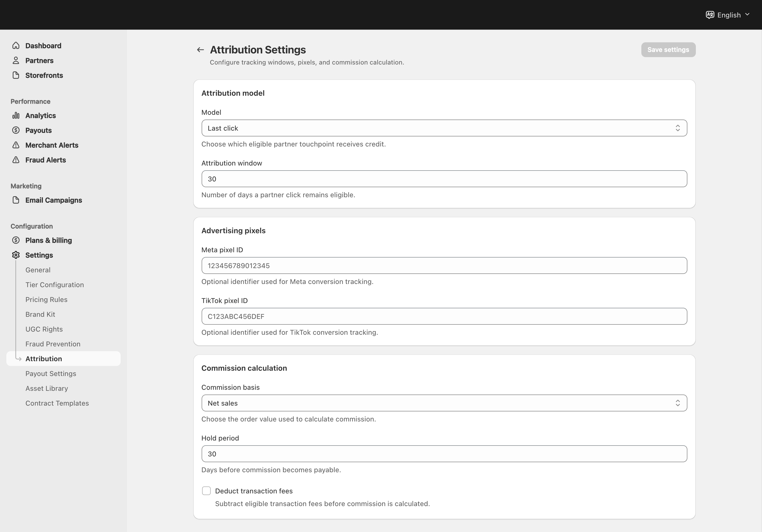
Task: Open Asset Library sub-item
Action: (47, 388)
